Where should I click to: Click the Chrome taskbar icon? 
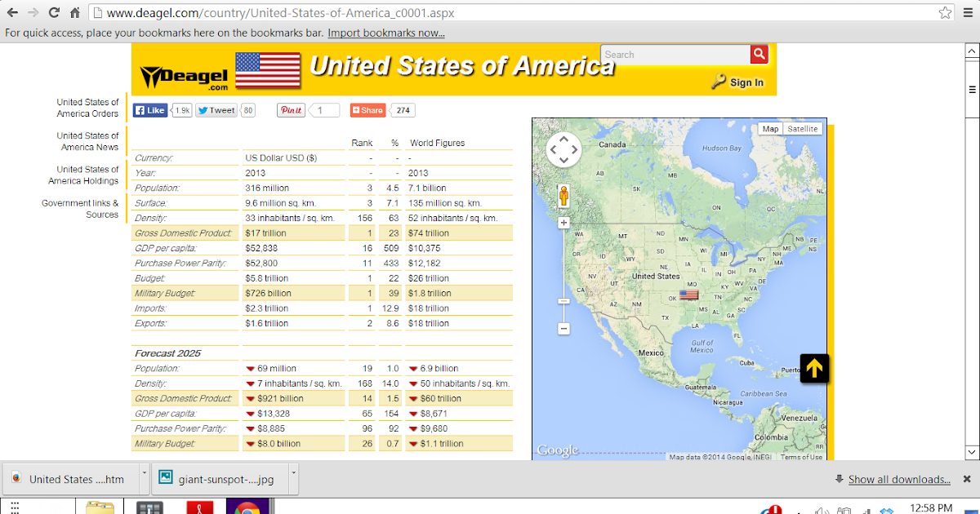pyautogui.click(x=248, y=508)
